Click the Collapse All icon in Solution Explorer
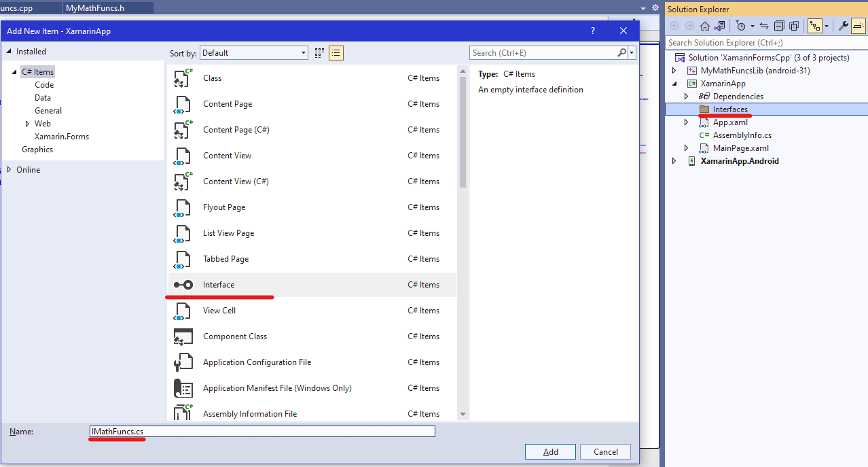The image size is (868, 467). pos(779,25)
